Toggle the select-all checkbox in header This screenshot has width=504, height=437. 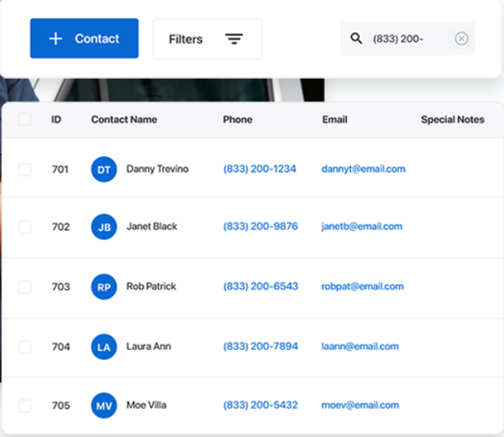[25, 119]
